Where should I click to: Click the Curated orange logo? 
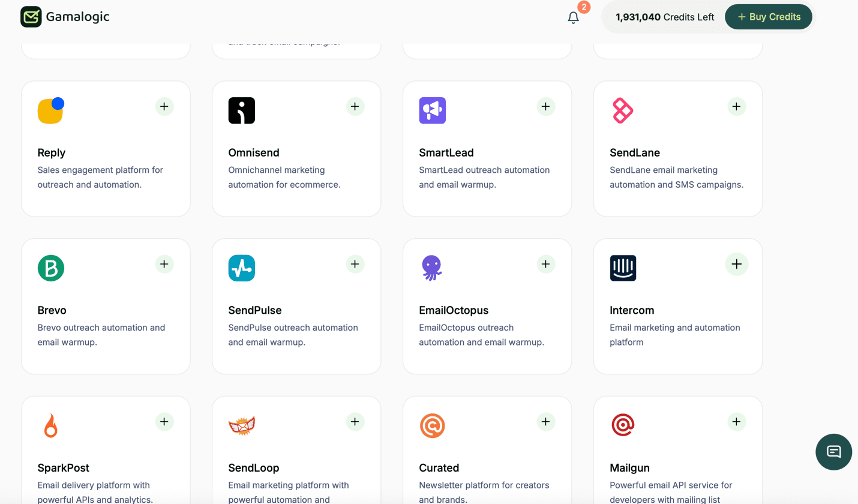432,425
